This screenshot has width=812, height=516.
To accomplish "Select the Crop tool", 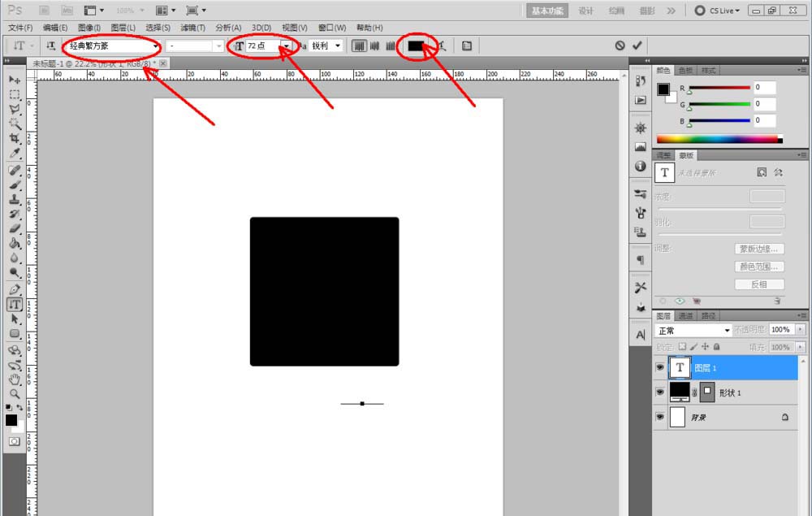I will pos(15,138).
